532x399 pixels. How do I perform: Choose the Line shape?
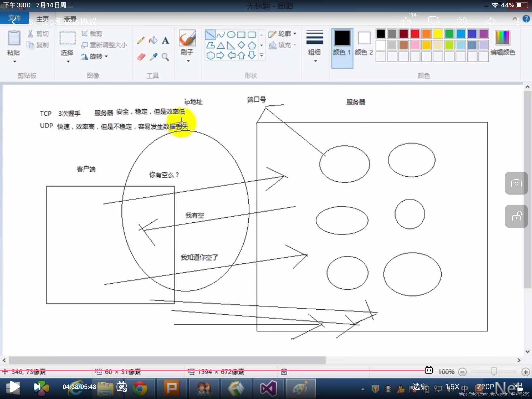click(x=210, y=35)
